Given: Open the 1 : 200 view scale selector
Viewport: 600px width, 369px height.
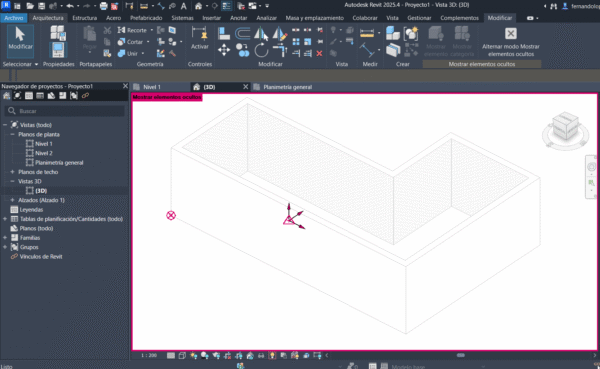Looking at the screenshot, I should click(x=149, y=356).
